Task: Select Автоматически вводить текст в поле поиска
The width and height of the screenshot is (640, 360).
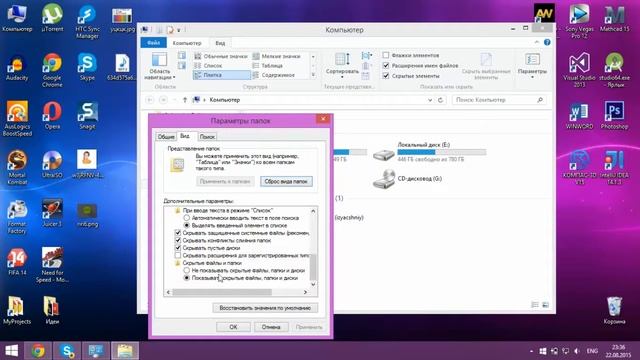Action: [187, 218]
